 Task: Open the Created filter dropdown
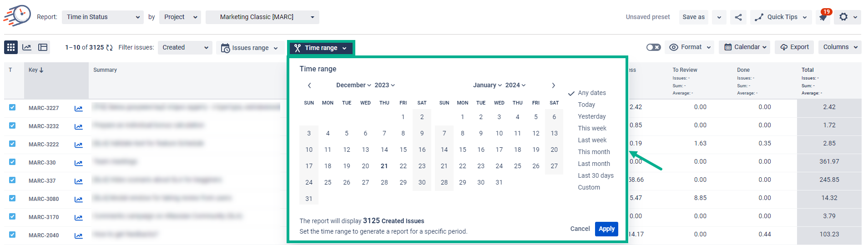(185, 48)
